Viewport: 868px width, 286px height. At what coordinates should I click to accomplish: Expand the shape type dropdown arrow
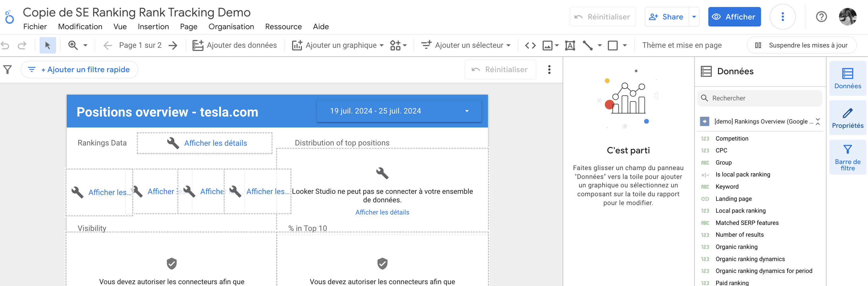point(625,45)
